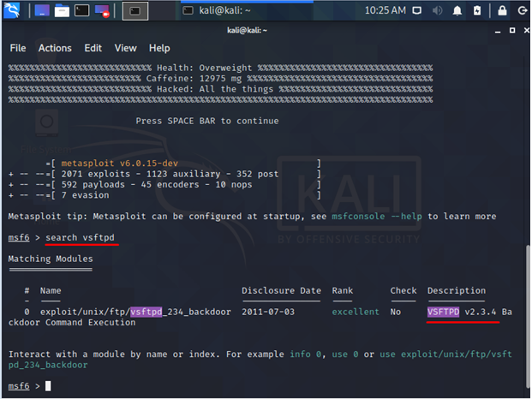Maximize the terminal window
The height and width of the screenshot is (399, 532).
point(512,31)
